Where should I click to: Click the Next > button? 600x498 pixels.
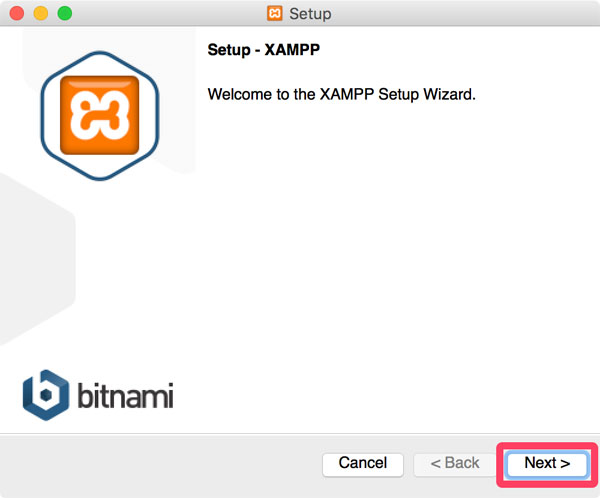coord(546,464)
